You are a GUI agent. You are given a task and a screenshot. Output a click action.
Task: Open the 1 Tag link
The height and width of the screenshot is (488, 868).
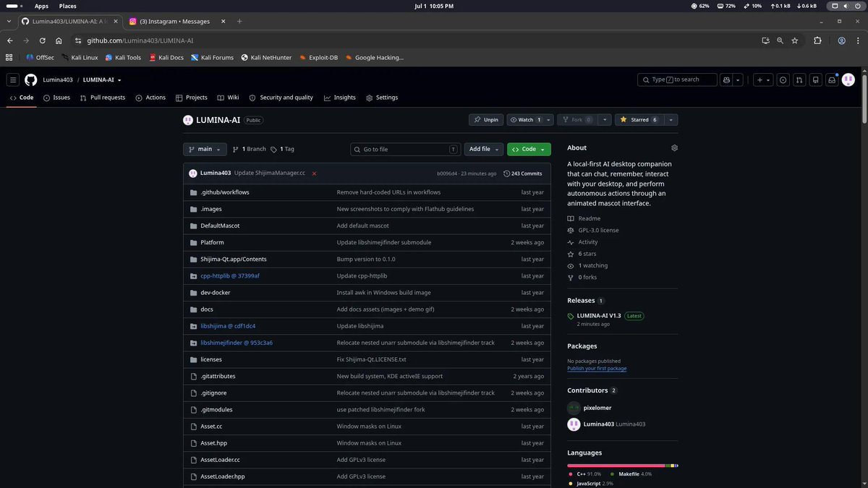click(283, 149)
